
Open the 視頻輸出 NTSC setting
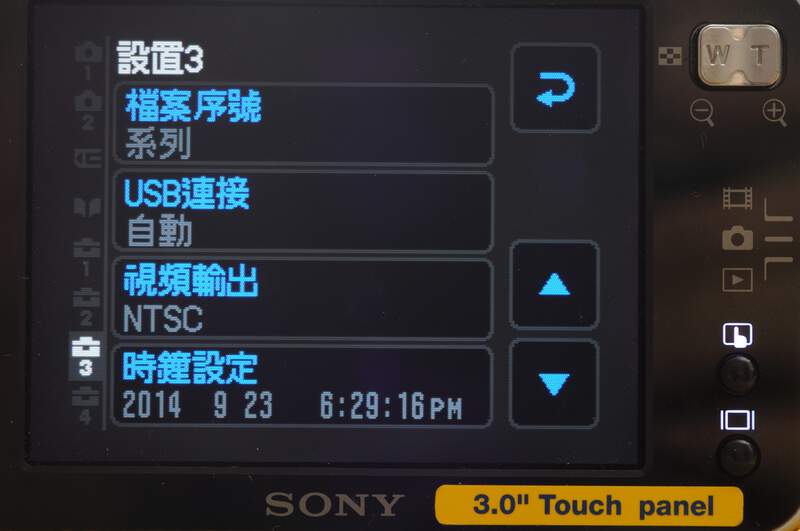303,299
